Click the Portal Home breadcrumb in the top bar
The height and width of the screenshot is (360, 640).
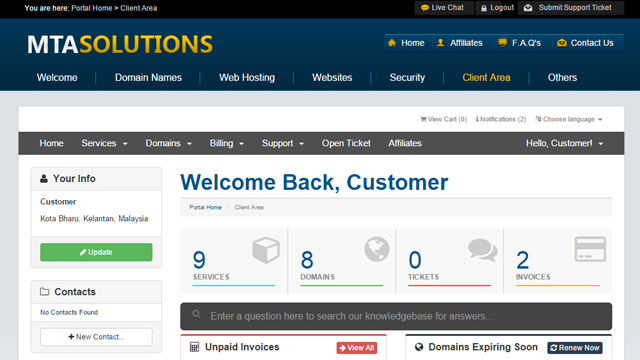coord(91,8)
